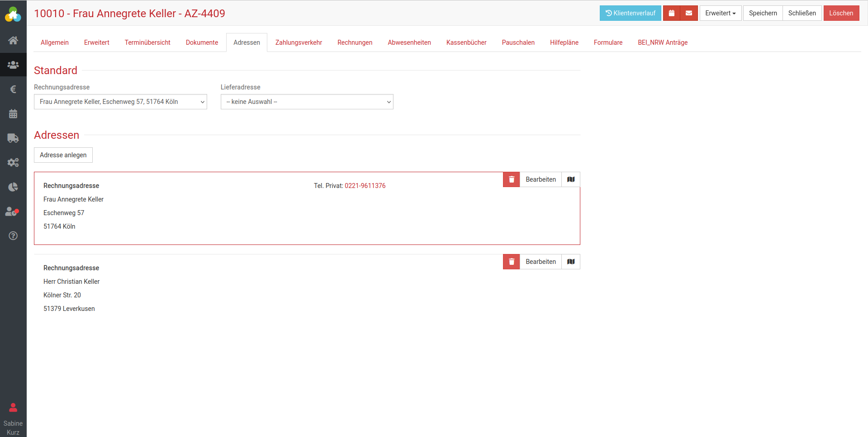Screen dimensions: 868x437
Task: Save the record with Speichern
Action: point(763,13)
